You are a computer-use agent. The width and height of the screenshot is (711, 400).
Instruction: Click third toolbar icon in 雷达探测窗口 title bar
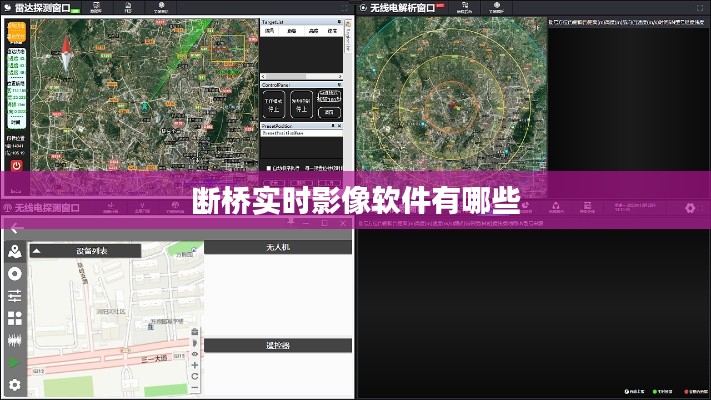pos(161,7)
